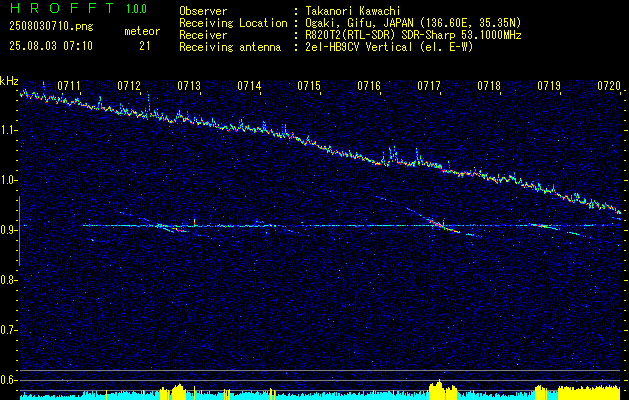The height and width of the screenshot is (400, 629).
Task: Click frequency axis label 1.1
Action: pos(9,130)
